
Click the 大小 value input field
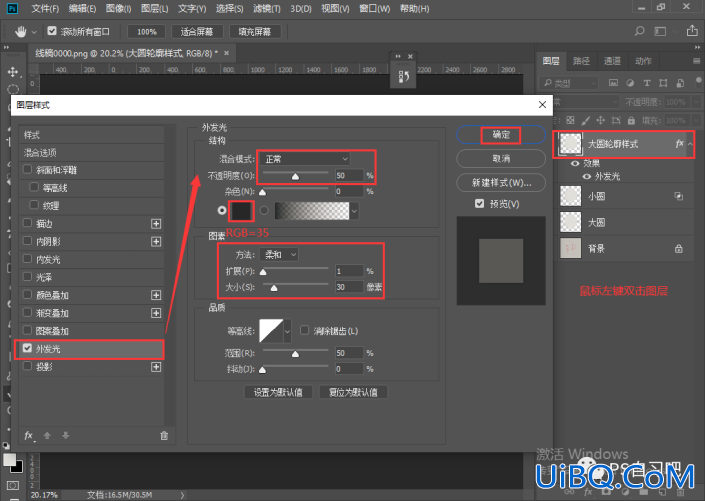349,287
